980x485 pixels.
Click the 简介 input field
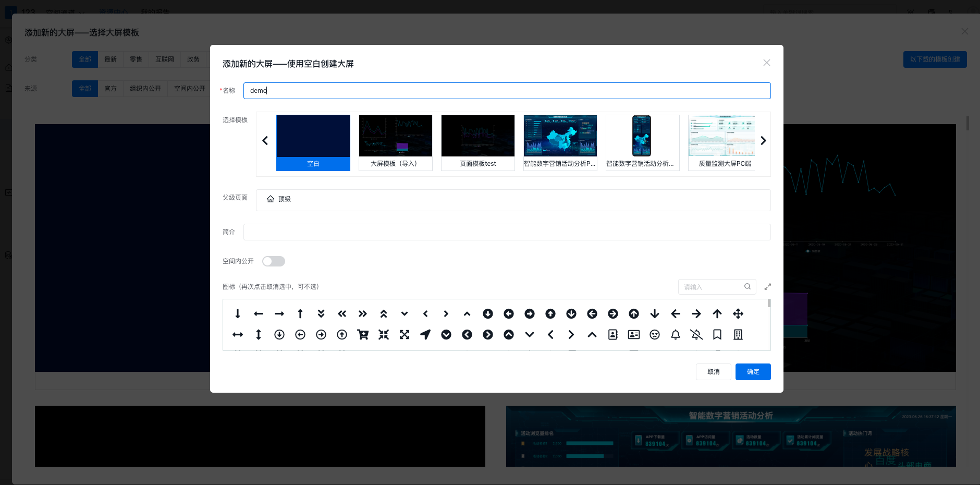click(x=507, y=232)
